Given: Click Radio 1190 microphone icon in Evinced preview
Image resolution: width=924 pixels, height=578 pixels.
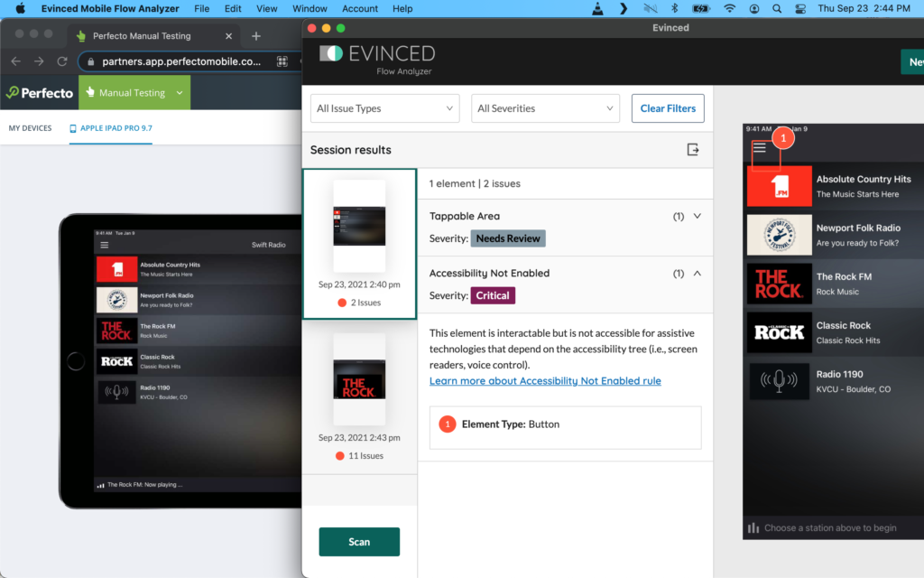Looking at the screenshot, I should [x=779, y=381].
